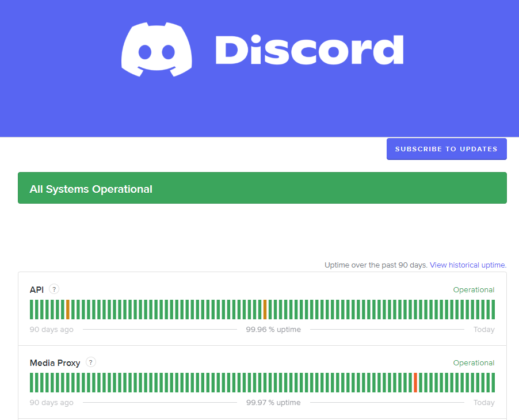Click the Discord logo icon in header
Screen dimensions: 519x420
[157, 49]
